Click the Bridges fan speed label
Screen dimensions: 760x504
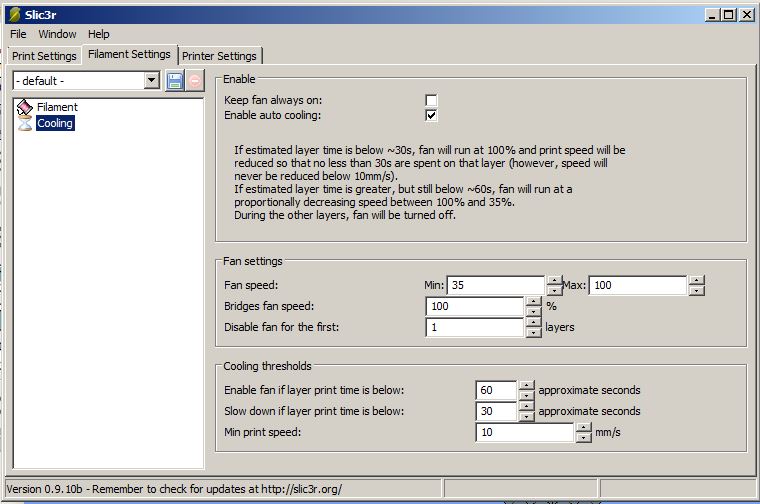(269, 306)
